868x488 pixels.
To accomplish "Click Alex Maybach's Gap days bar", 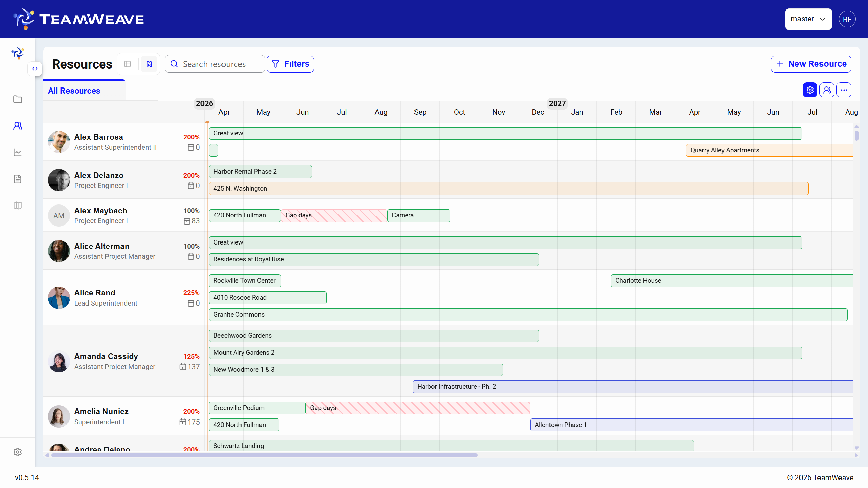I will [334, 215].
